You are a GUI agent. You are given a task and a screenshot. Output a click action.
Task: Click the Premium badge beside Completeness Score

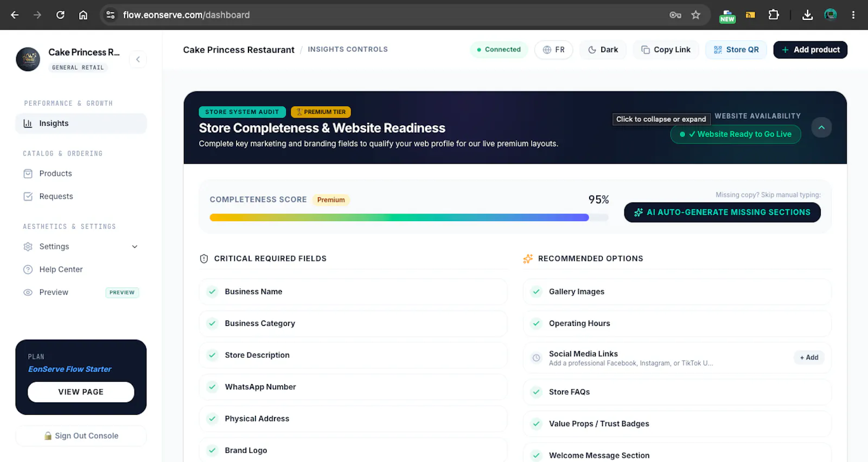click(x=331, y=200)
